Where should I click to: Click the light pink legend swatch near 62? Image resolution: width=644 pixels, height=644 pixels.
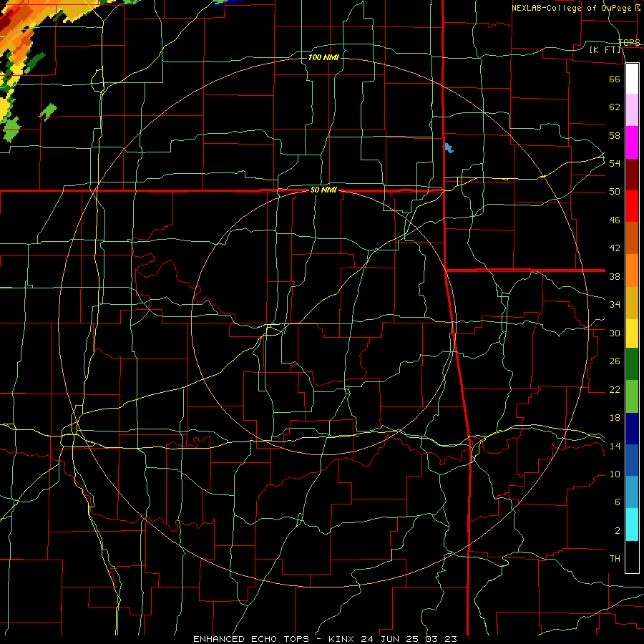632,110
